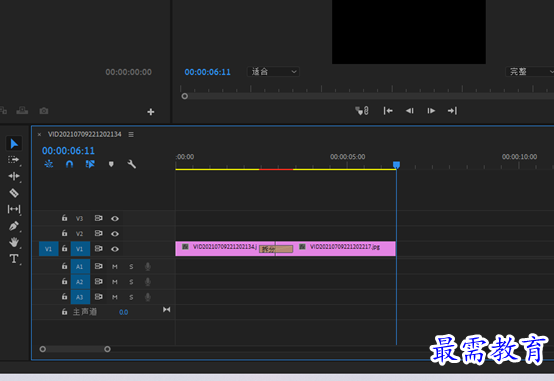
Task: Select the Razor tool
Action: point(14,193)
